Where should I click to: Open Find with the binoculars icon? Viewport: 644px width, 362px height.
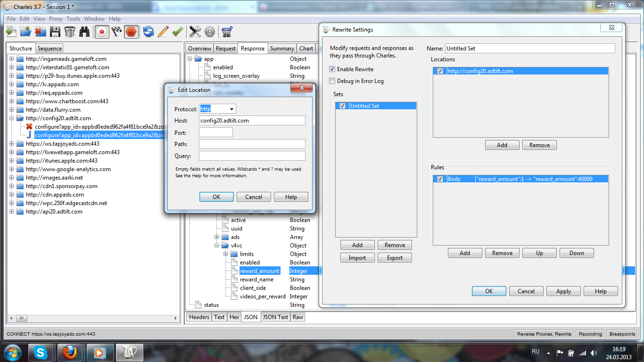[84, 32]
